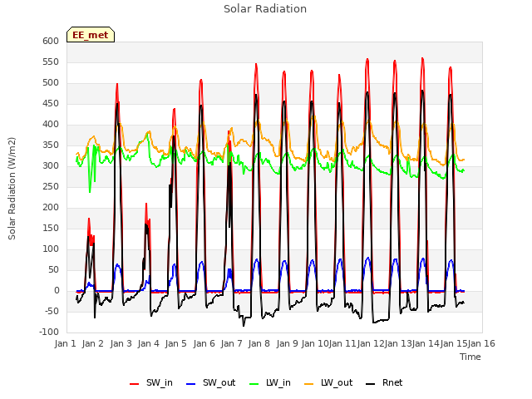This screenshot has height=399, width=532.
Task: Click the Jan 9 x-axis tick label
Action: click(288, 343)
